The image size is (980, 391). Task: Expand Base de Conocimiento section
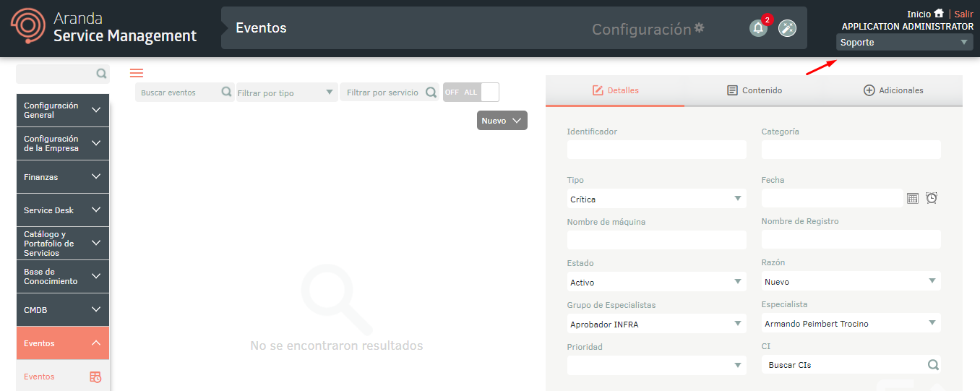click(x=63, y=277)
